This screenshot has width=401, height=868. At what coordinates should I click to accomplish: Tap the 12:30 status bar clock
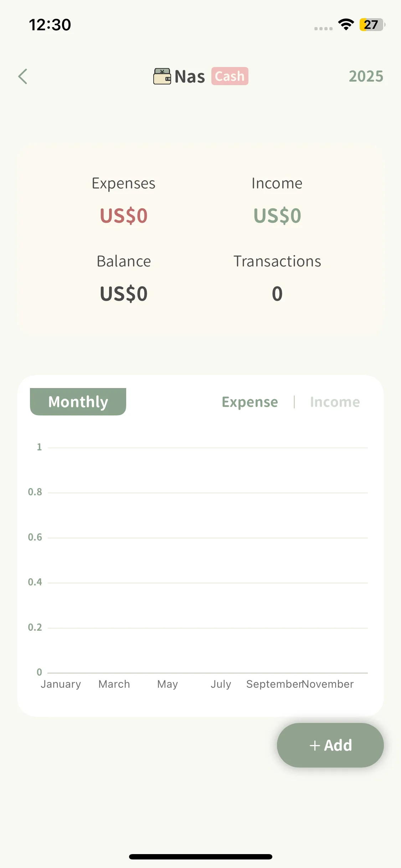[50, 25]
